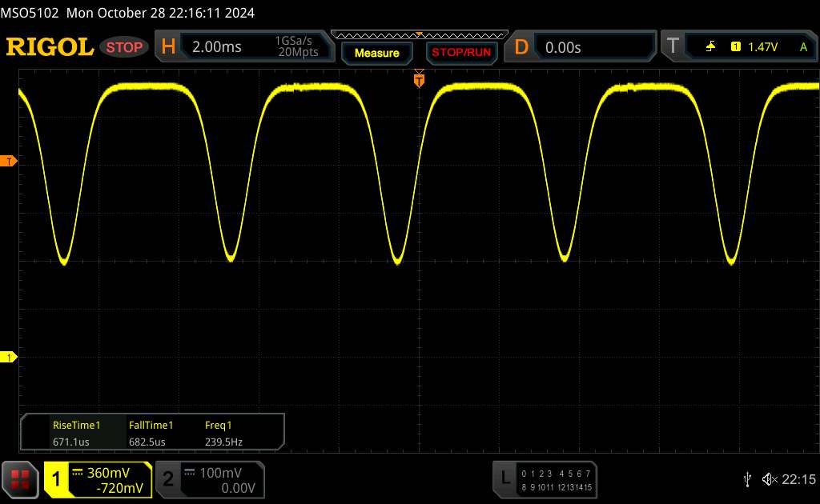This screenshot has height=504, width=820.
Task: Open the horizontal timebase 2.00ms setting
Action: point(216,47)
